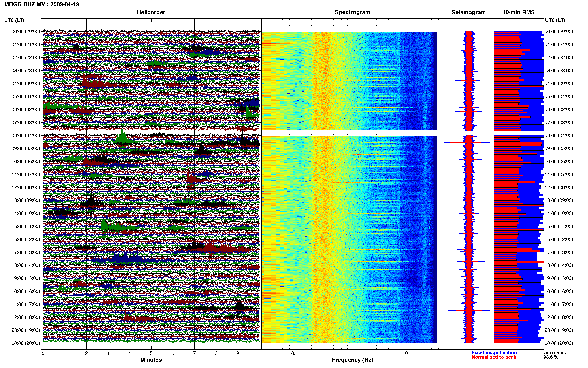This screenshot has width=588, height=368.
Task: Click the Normalised to peak legend text
Action: 494,357
